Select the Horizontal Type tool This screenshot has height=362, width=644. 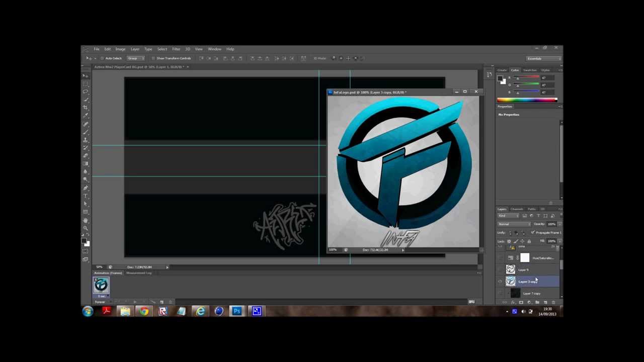tap(86, 196)
